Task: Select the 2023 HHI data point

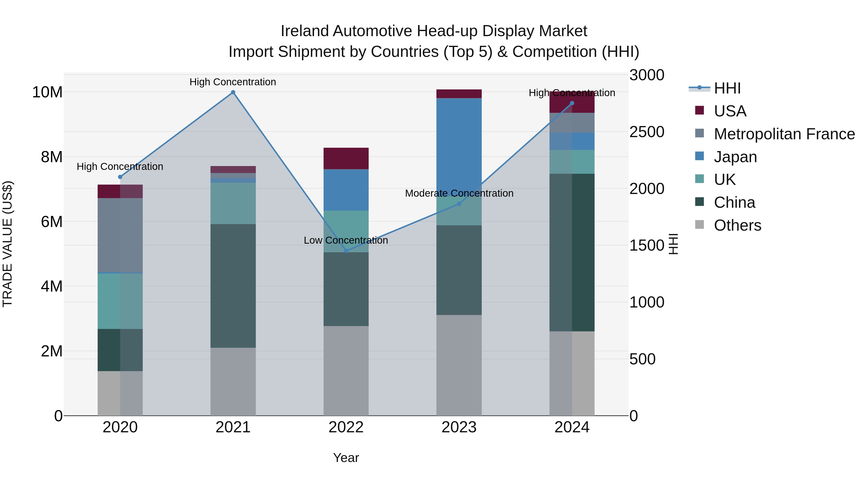Action: [x=459, y=204]
